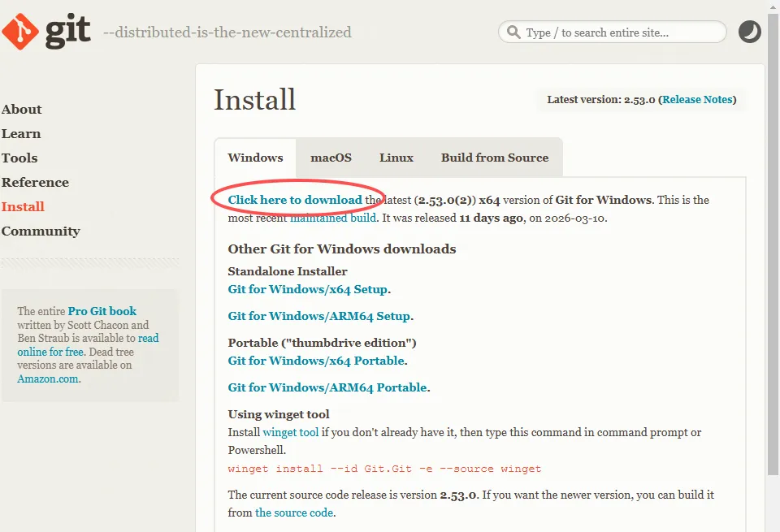
Task: Click the 'Using winget tool' subheading
Action: pyautogui.click(x=279, y=415)
